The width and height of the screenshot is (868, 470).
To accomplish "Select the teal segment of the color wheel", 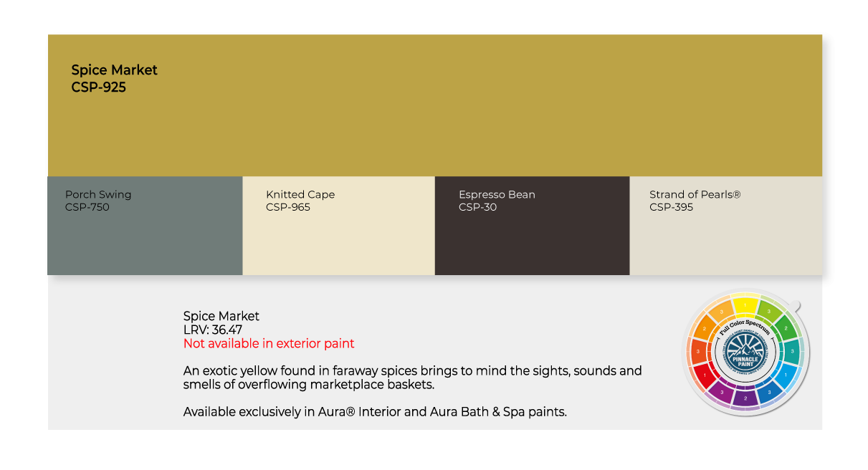I will pyautogui.click(x=791, y=350).
